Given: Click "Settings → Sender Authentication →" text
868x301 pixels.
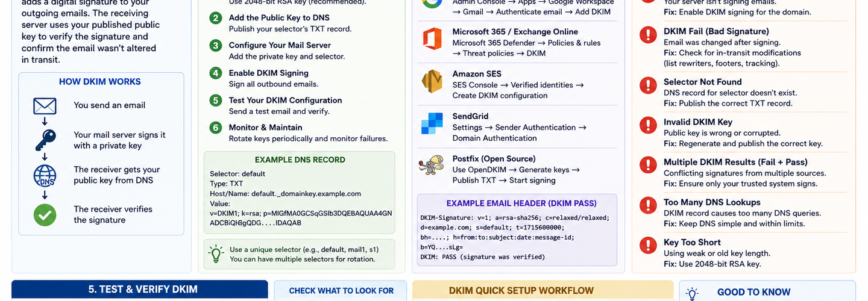Looking at the screenshot, I should [x=520, y=128].
